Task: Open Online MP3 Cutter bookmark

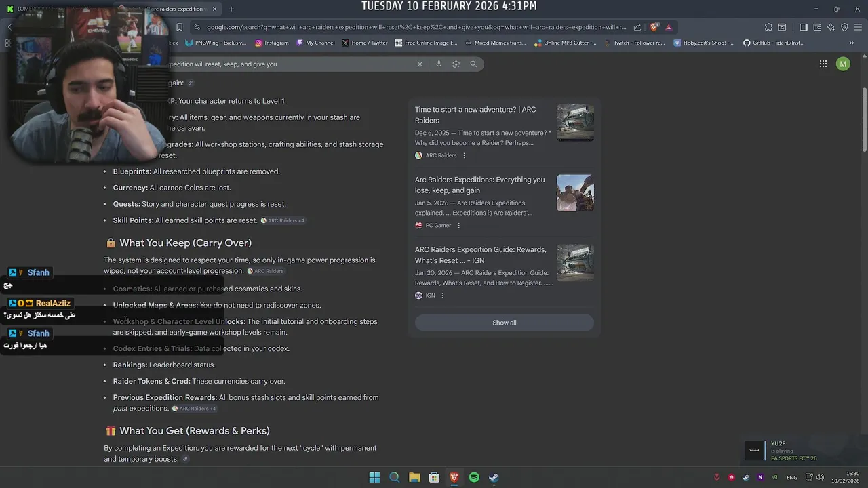Action: (x=566, y=43)
